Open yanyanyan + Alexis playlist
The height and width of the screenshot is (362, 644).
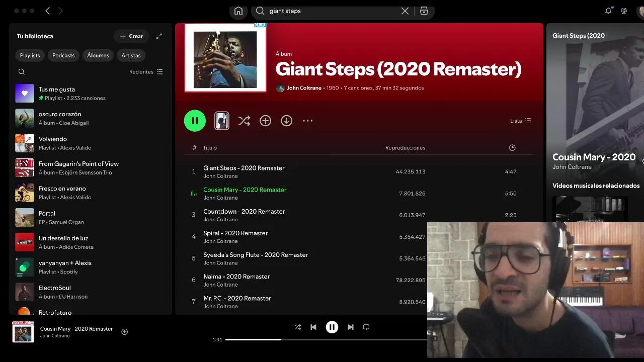click(91, 267)
